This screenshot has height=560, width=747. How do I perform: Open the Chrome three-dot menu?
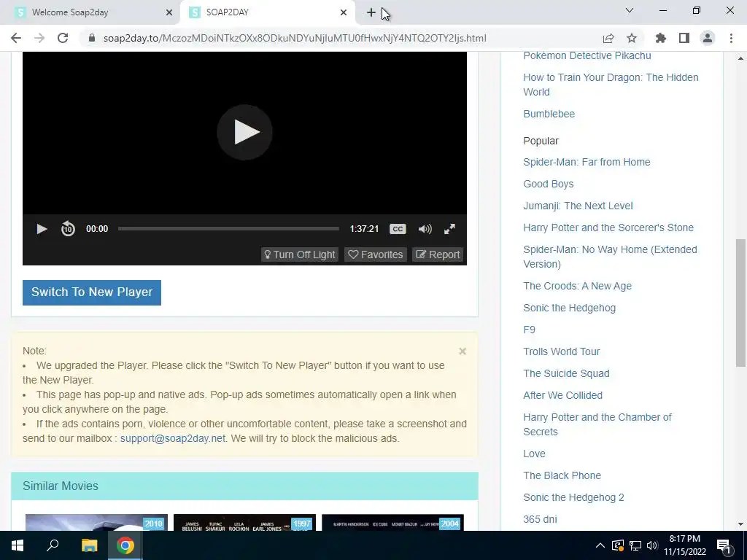pyautogui.click(x=731, y=38)
